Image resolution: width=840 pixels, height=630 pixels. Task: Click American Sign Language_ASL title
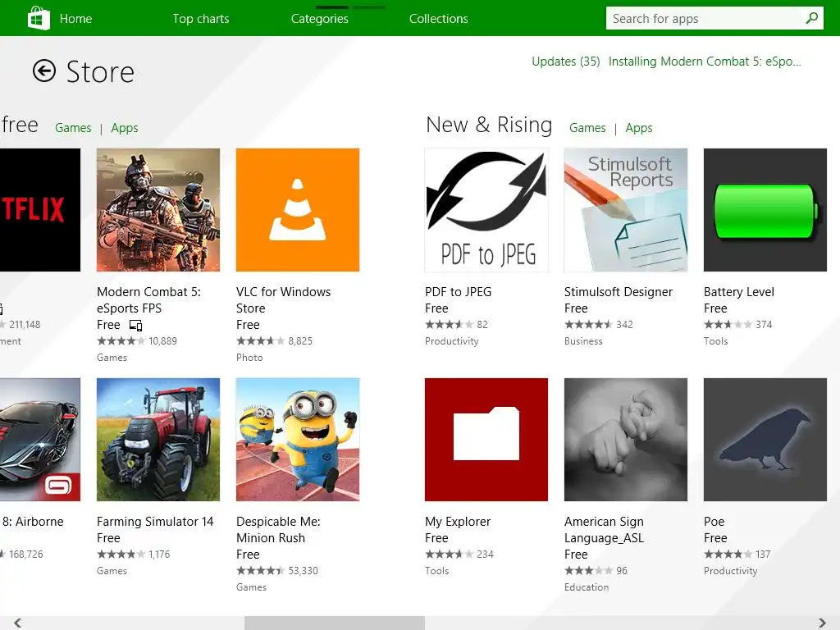[x=605, y=530]
